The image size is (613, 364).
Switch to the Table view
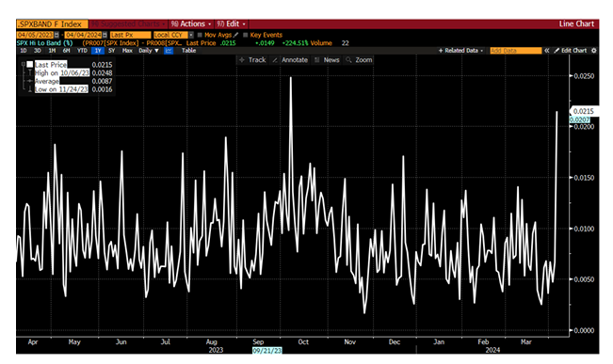188,51
